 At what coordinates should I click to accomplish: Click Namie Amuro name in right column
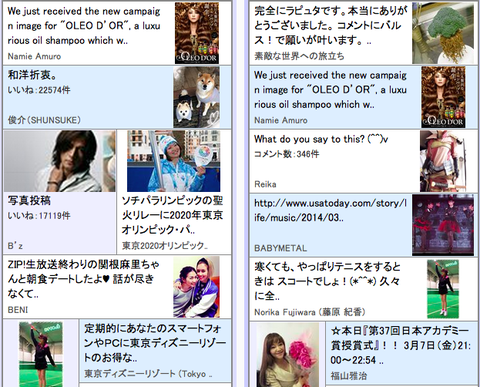tap(281, 120)
